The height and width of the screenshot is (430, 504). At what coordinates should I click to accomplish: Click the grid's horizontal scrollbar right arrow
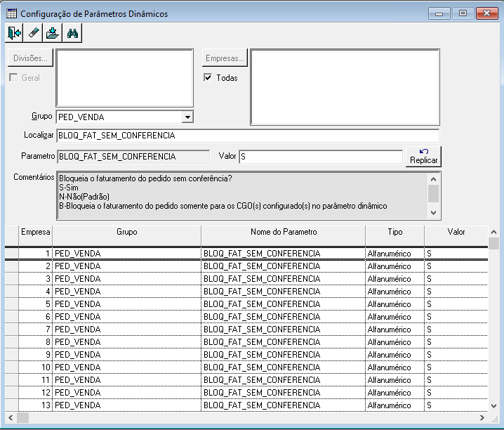tap(482, 418)
